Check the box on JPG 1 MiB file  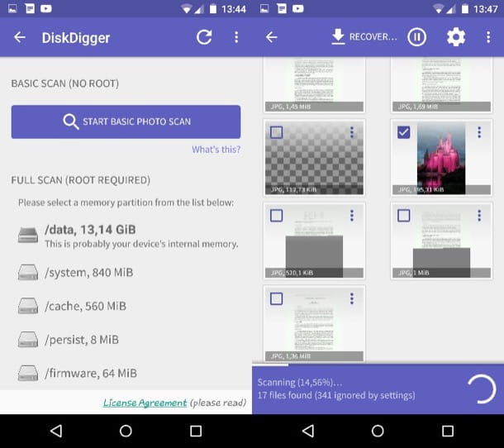pos(404,216)
